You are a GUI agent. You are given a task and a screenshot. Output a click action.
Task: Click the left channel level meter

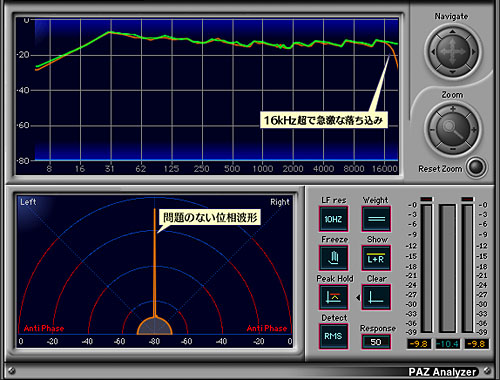pyautogui.click(x=427, y=268)
